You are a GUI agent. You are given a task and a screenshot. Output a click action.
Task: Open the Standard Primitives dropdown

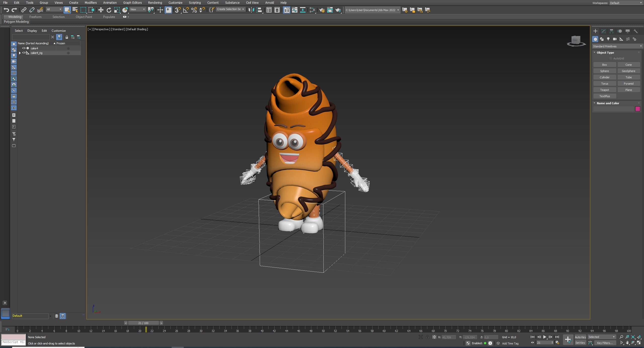(x=617, y=46)
